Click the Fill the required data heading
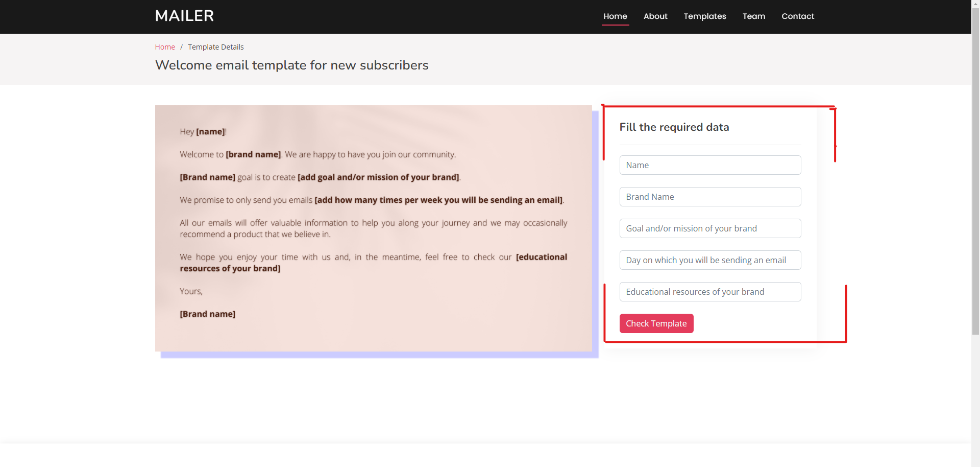 pos(674,127)
